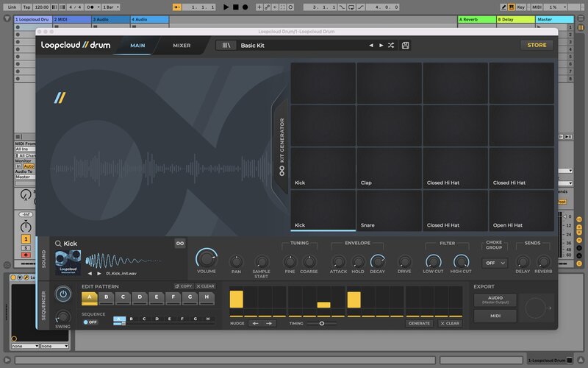The image size is (588, 368).
Task: Nudge the pattern left
Action: pos(255,323)
